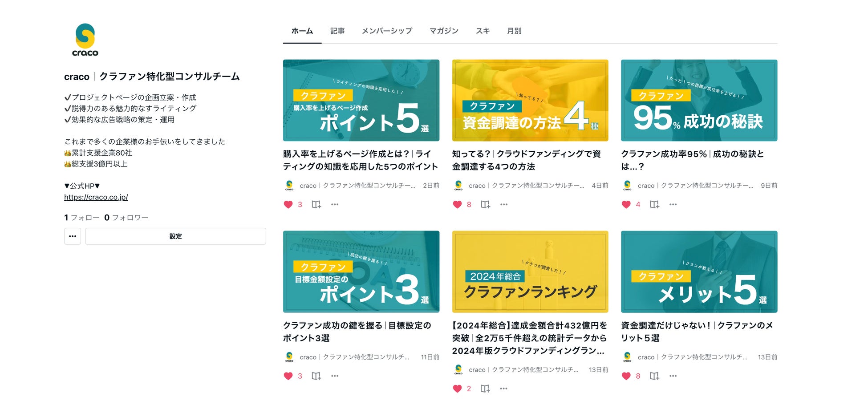Viewport: 868px width, 413px height.
Task: Add 目標設定のポイント3選 article to magazine
Action: [x=316, y=376]
